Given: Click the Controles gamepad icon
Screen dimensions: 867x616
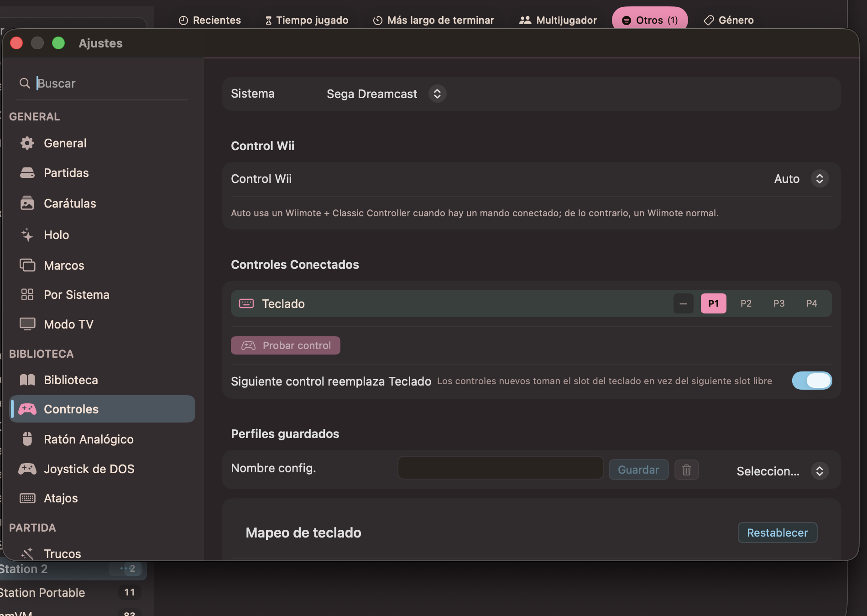Looking at the screenshot, I should click(27, 409).
